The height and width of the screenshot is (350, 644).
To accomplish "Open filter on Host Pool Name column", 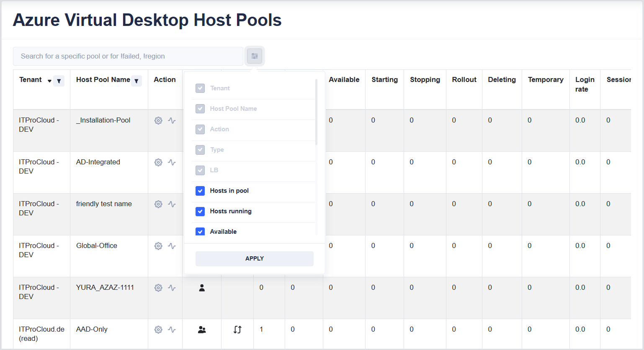I will click(x=137, y=81).
